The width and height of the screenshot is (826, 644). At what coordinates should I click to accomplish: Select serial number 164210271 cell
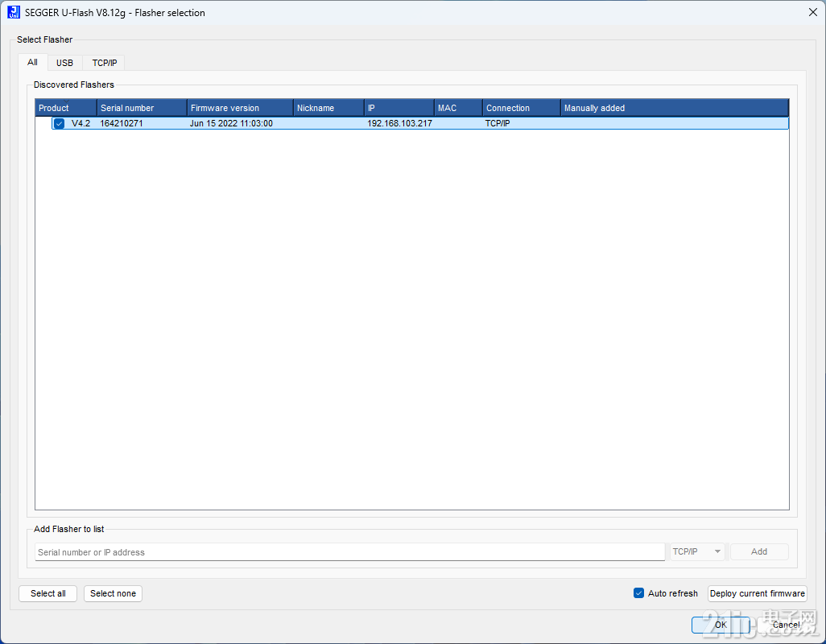pyautogui.click(x=121, y=123)
